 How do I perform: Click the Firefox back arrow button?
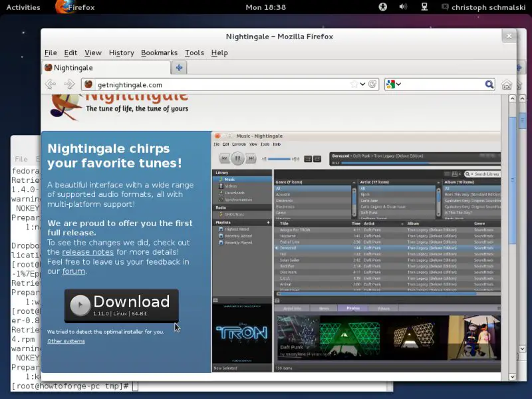(x=51, y=84)
